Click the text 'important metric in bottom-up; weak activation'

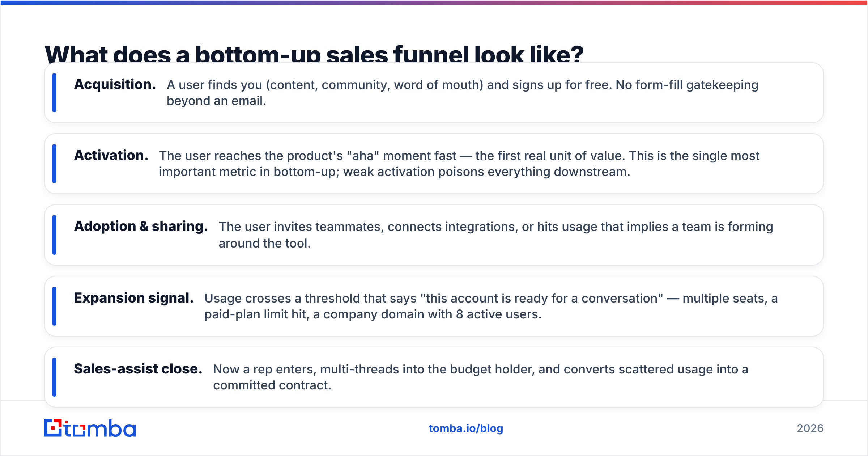(x=297, y=172)
